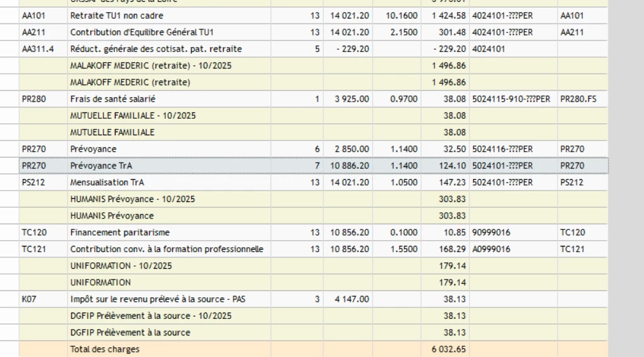The height and width of the screenshot is (357, 644).
Task: Select the 2.1500 rate cell
Action: point(397,32)
